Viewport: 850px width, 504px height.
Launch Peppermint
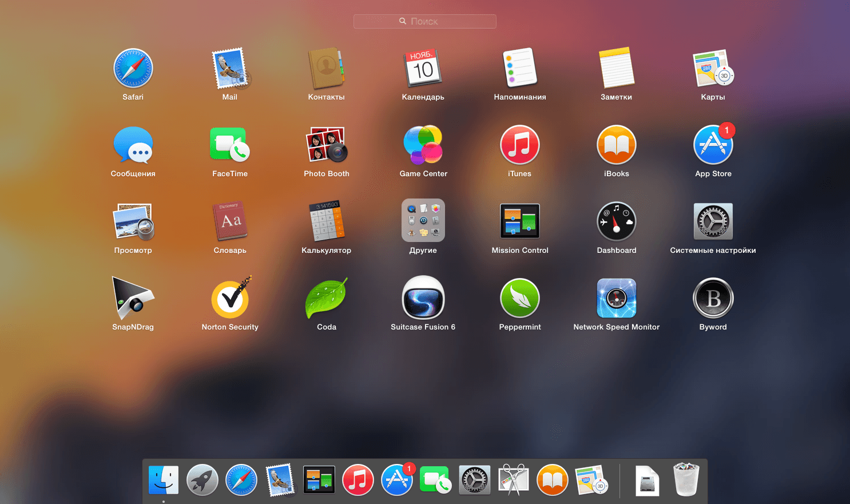pos(520,298)
